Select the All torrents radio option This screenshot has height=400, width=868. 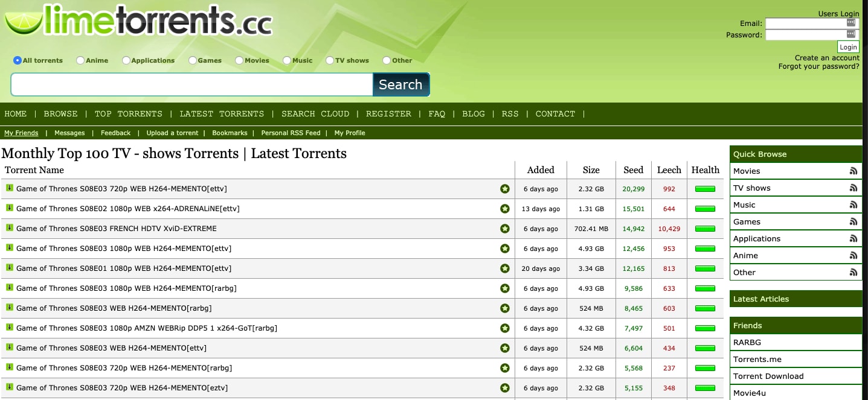18,60
